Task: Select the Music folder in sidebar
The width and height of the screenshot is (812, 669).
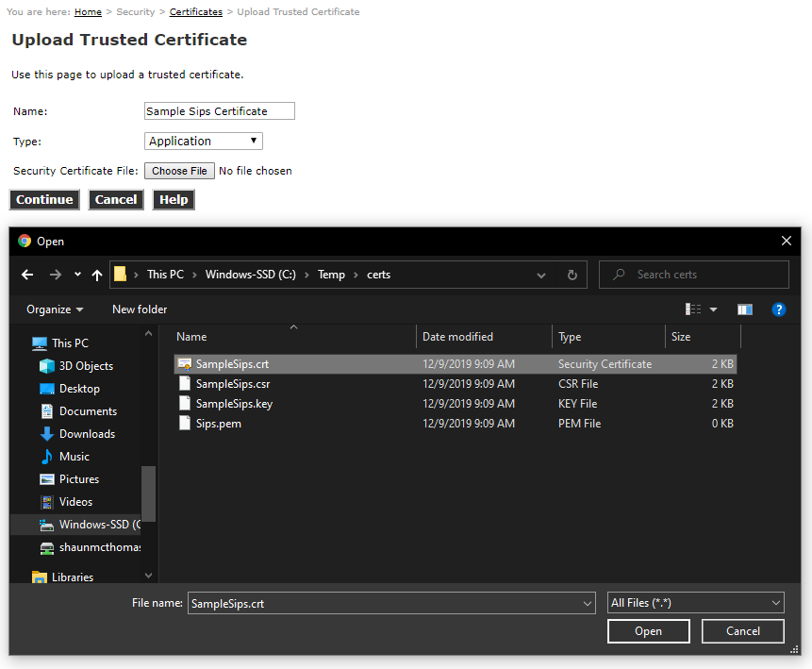Action: tap(74, 457)
